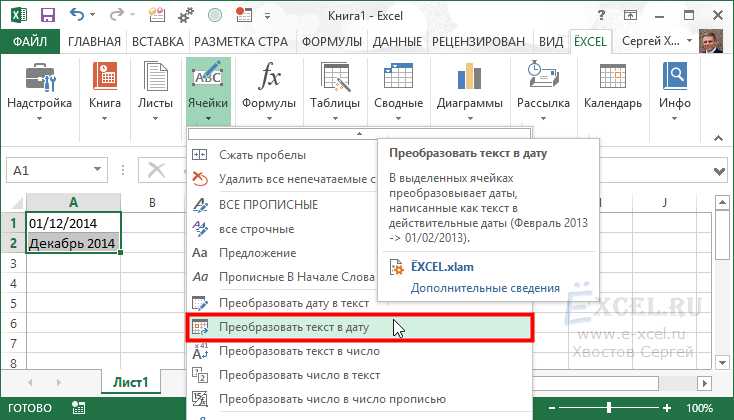Open the Инфо ribbon menu
The width and height of the screenshot is (734, 420).
coord(675,91)
